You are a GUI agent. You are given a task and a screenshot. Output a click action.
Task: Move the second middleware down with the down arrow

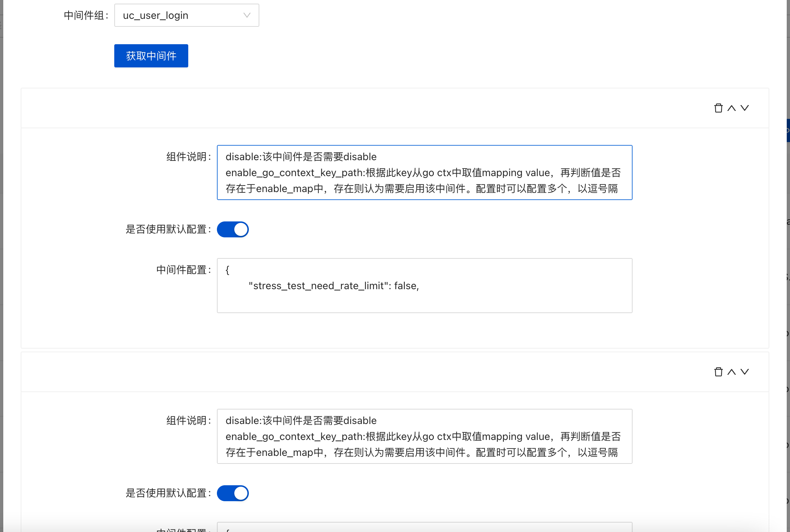(744, 371)
